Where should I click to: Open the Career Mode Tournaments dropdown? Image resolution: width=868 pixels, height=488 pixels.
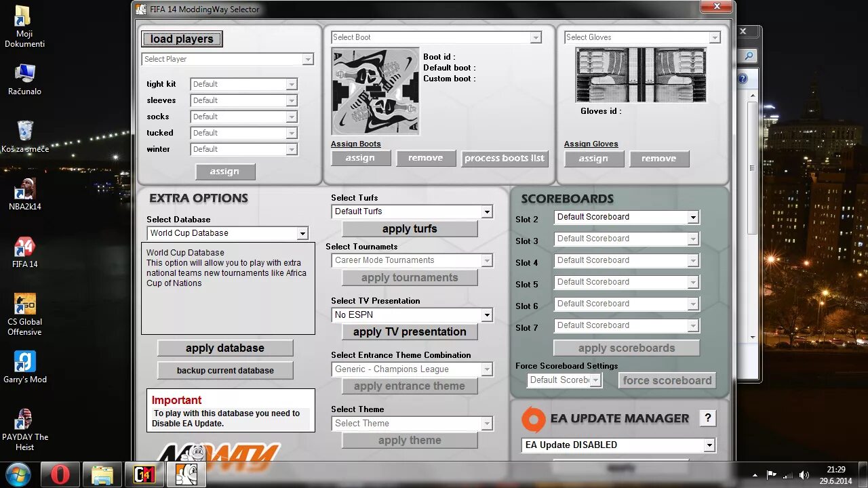(412, 260)
